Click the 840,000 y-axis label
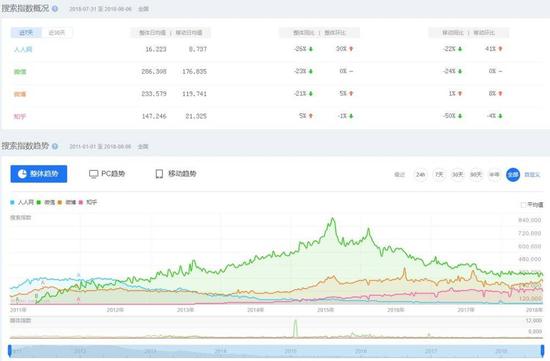Screen dimensions: 550x361 coord(530,220)
